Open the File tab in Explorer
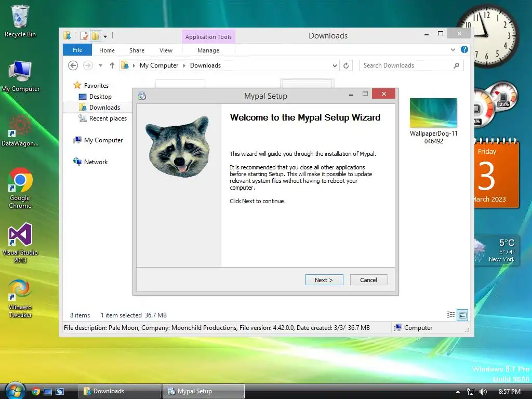This screenshot has width=532, height=399. point(77,50)
